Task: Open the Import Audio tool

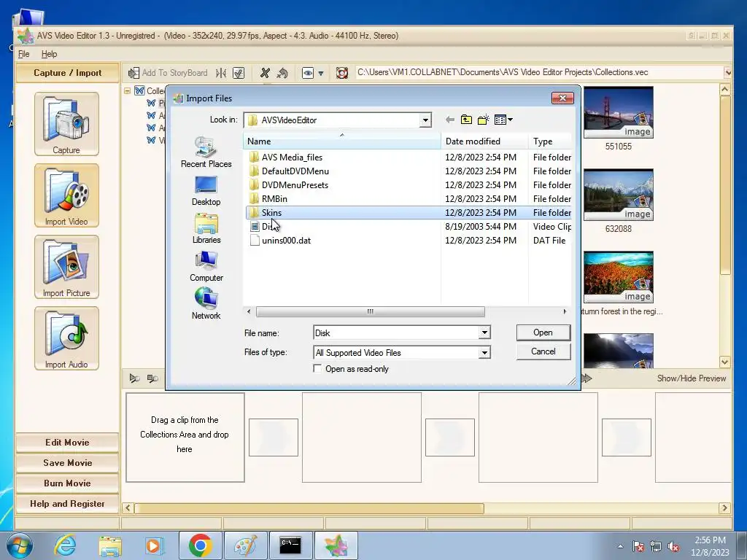Action: [x=66, y=338]
